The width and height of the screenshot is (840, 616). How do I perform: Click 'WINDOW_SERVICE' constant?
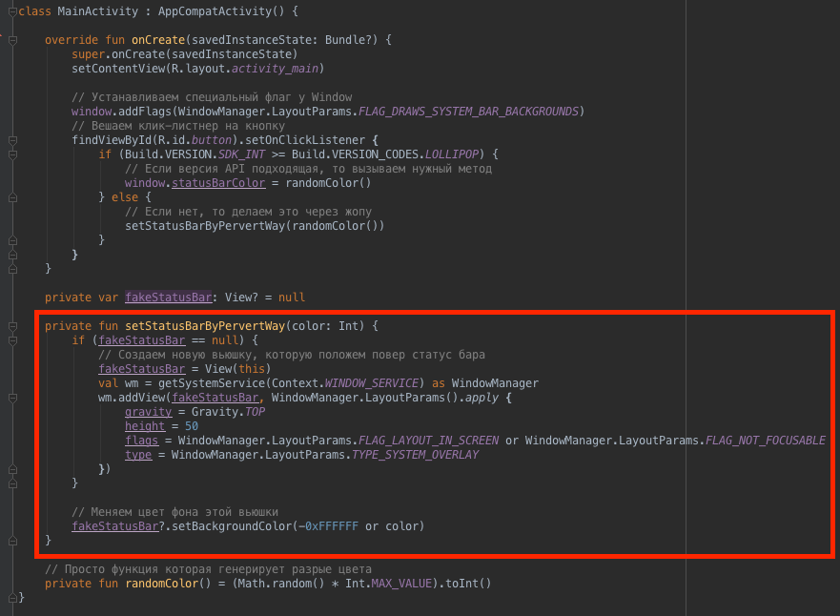click(x=371, y=383)
